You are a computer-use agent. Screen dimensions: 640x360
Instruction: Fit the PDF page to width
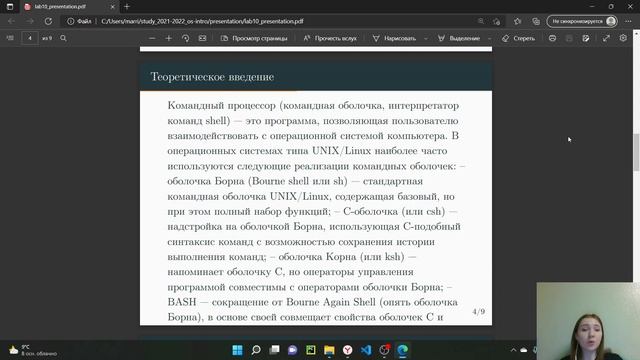tap(202, 38)
